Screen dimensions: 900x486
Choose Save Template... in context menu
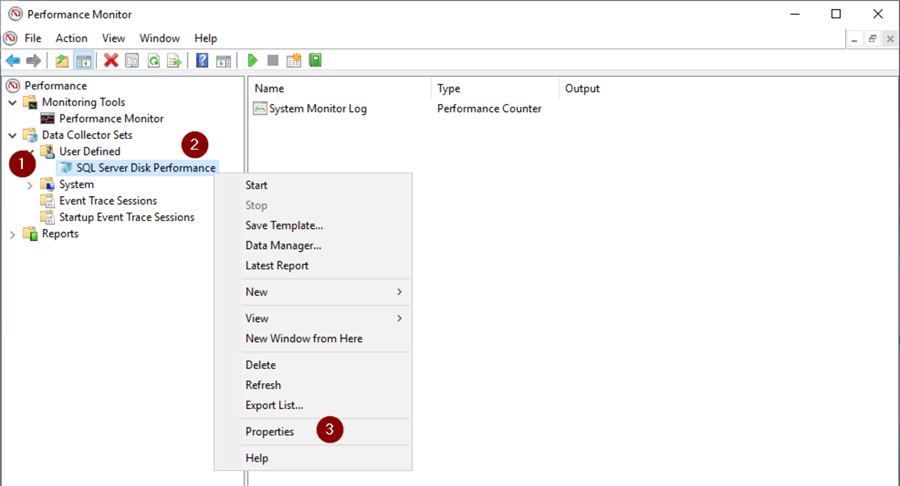coord(313,225)
